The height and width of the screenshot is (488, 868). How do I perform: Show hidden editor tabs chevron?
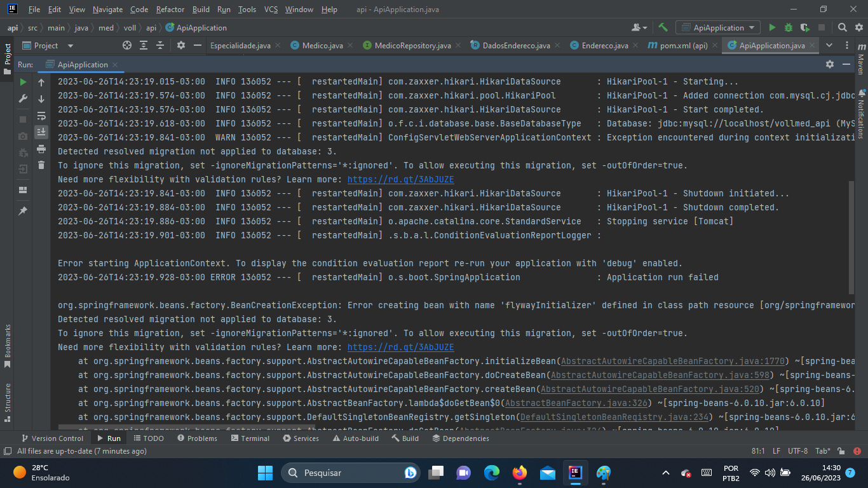click(x=829, y=45)
